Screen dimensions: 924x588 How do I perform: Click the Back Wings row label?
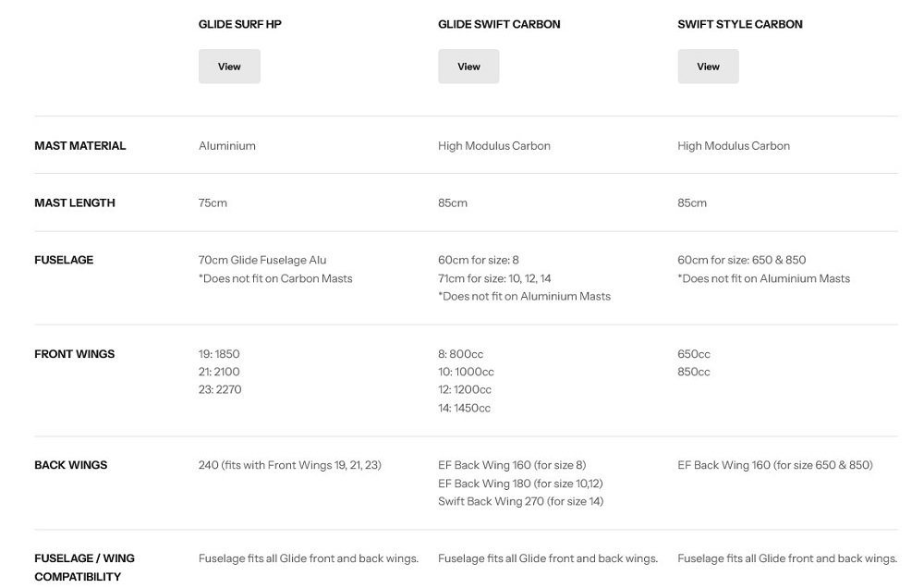tap(71, 465)
